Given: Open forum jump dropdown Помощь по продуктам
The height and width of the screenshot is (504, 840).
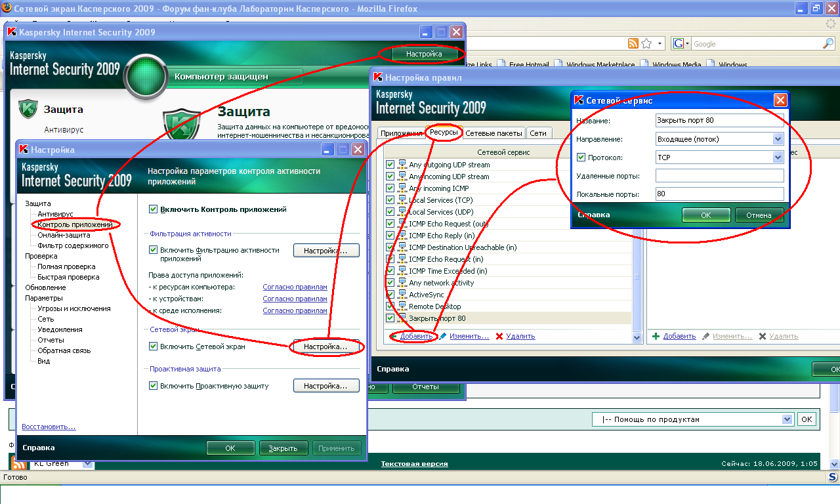Looking at the screenshot, I should tap(692, 419).
